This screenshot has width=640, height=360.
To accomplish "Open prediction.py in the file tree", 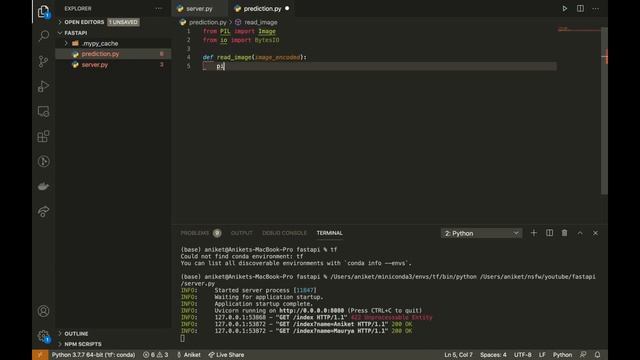I will coord(100,54).
